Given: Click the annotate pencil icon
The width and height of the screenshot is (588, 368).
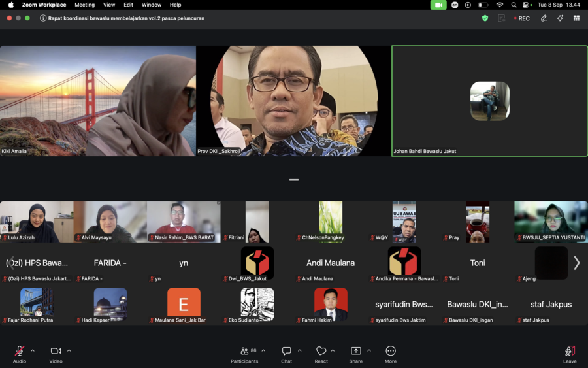Looking at the screenshot, I should click(x=544, y=18).
